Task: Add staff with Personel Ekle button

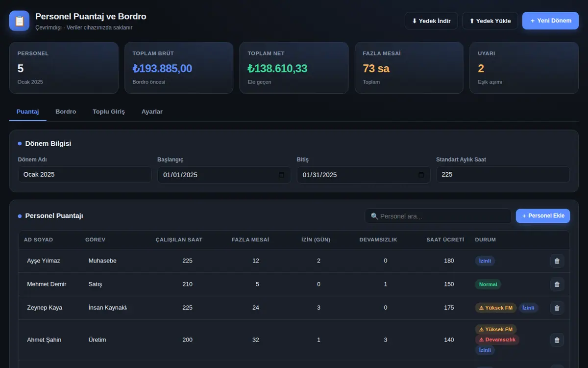Action: [543, 216]
